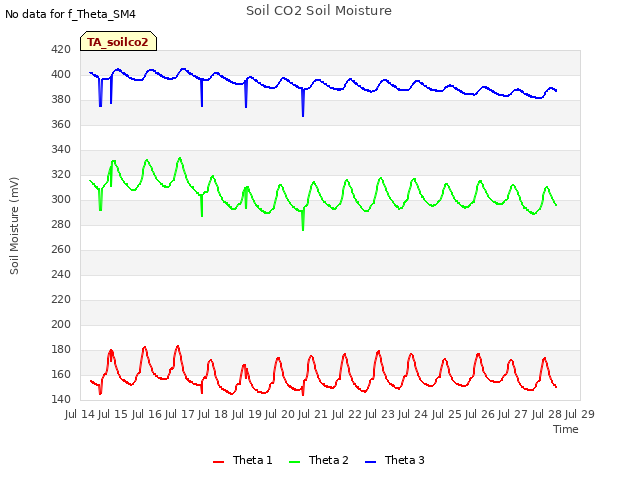Click the Soil Moisture (mV) axis label
This screenshot has height=480, width=640.
tap(14, 226)
